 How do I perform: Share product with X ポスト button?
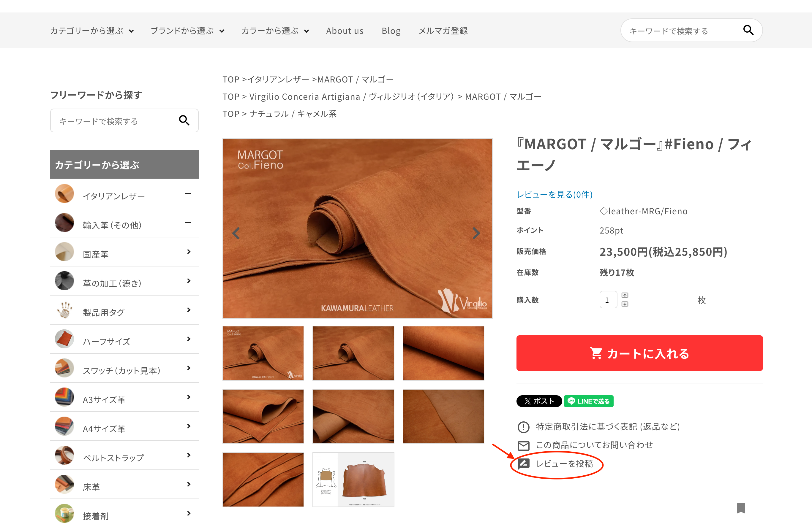click(x=539, y=401)
